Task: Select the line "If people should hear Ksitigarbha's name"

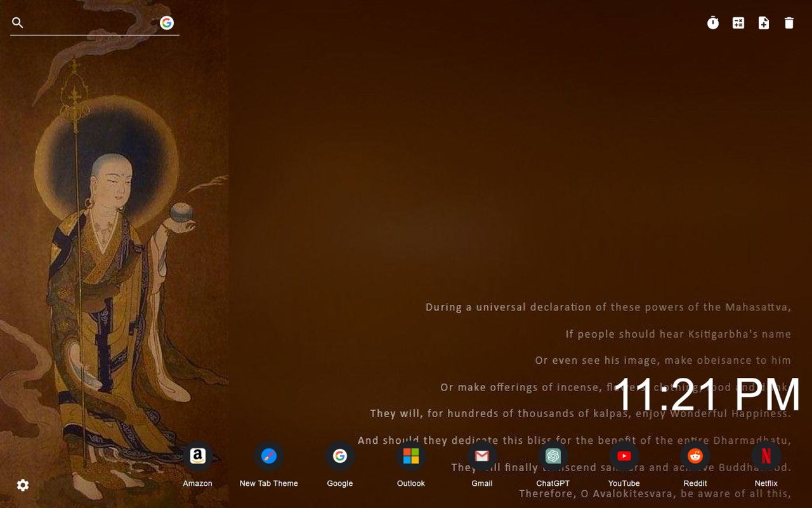Action: pyautogui.click(x=678, y=334)
